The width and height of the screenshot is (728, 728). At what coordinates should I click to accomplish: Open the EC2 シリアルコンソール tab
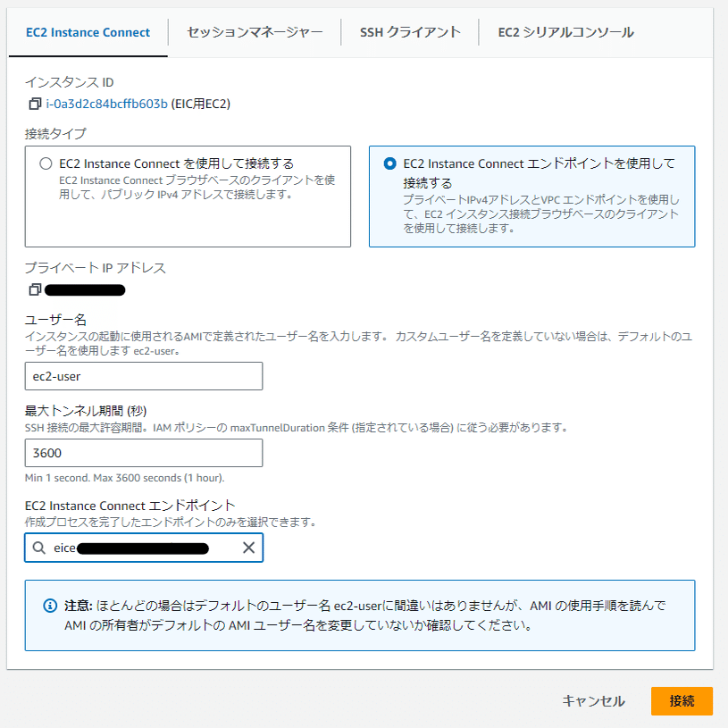[565, 32]
